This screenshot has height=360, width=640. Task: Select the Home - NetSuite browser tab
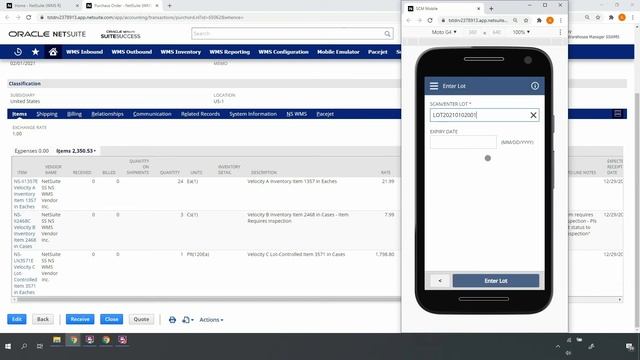click(42, 6)
